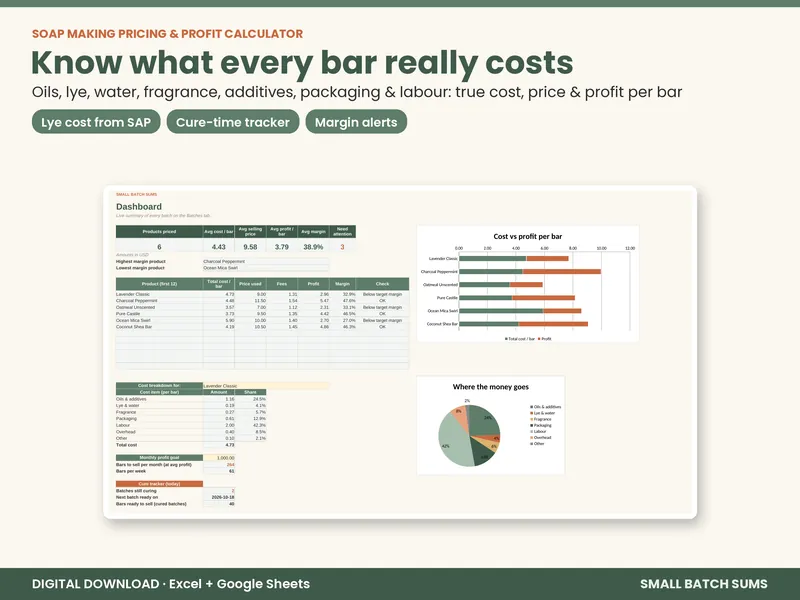Screen dimensions: 800x600
Task: Select the 'Products priced' header cell
Action: (x=159, y=232)
